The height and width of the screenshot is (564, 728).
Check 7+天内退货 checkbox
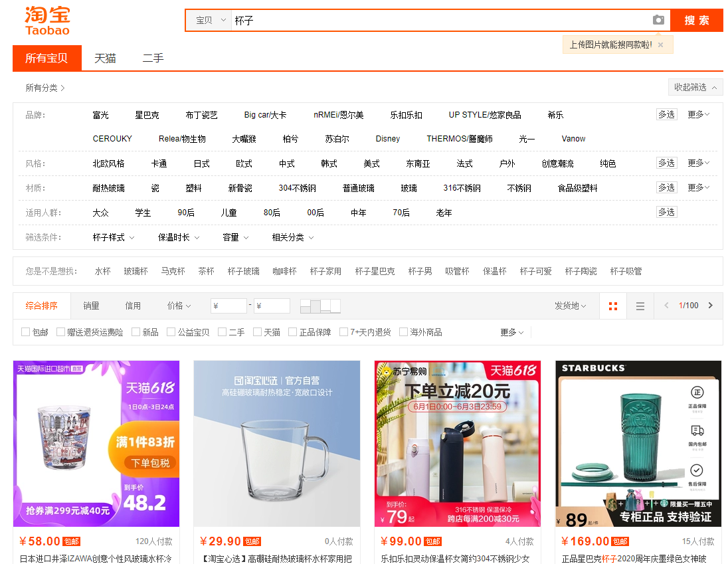343,332
